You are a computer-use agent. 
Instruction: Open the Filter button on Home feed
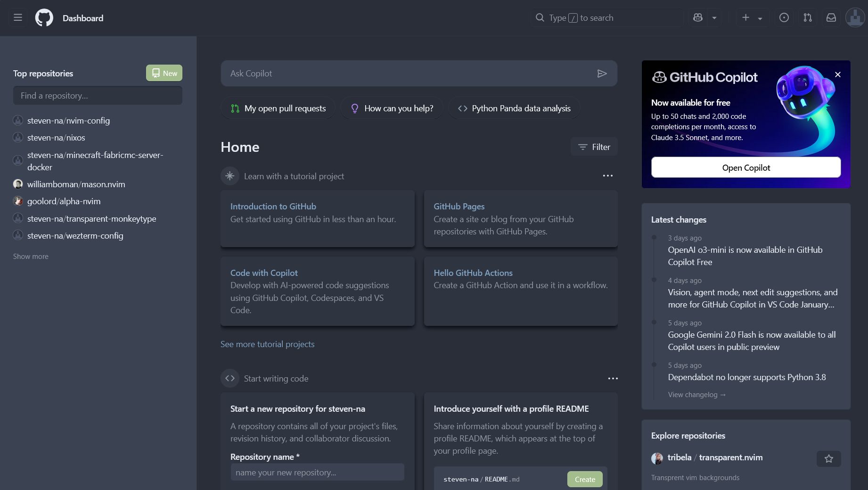click(x=594, y=147)
